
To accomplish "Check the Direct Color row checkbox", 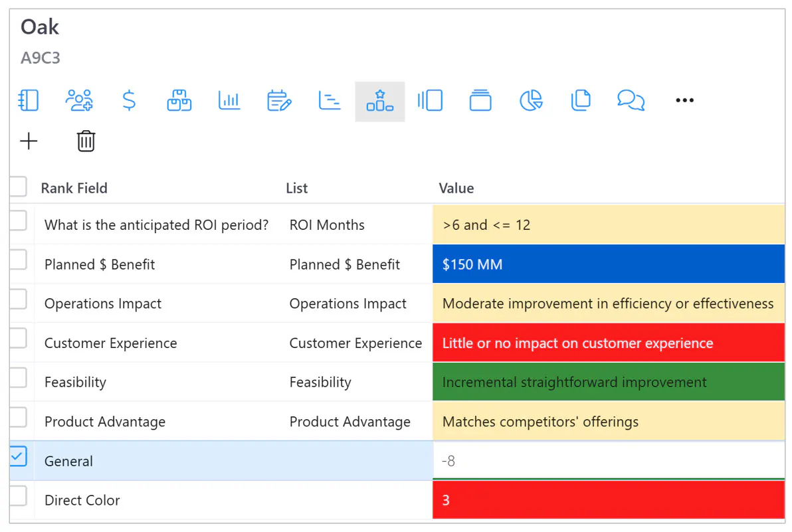I will [x=18, y=495].
